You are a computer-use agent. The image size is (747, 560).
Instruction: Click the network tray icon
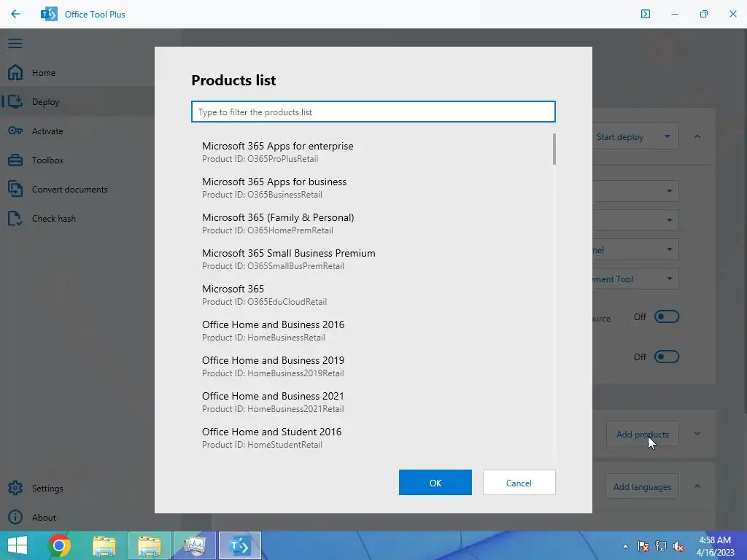661,546
